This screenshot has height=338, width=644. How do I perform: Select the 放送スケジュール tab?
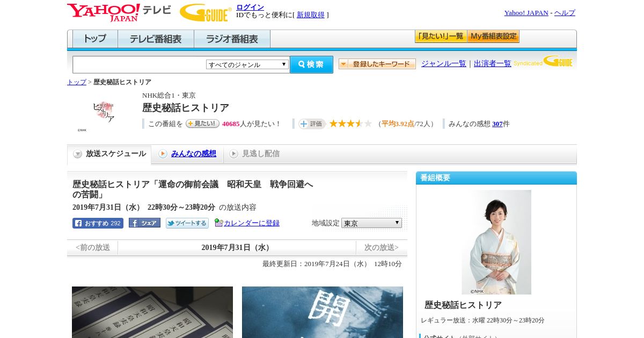(x=109, y=154)
